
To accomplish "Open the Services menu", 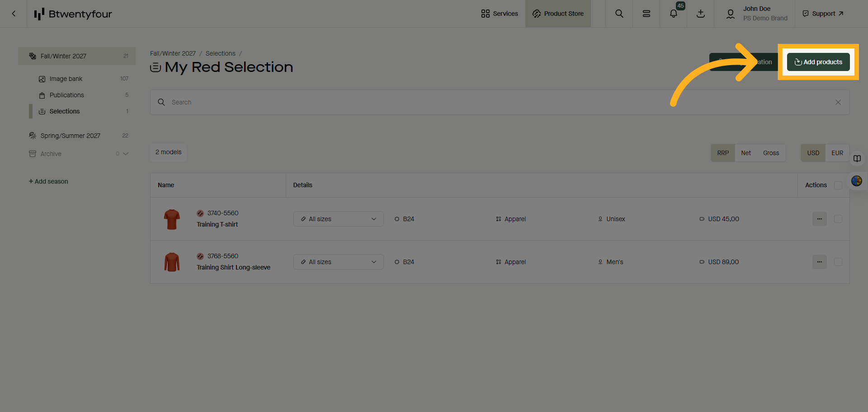I will 499,14.
